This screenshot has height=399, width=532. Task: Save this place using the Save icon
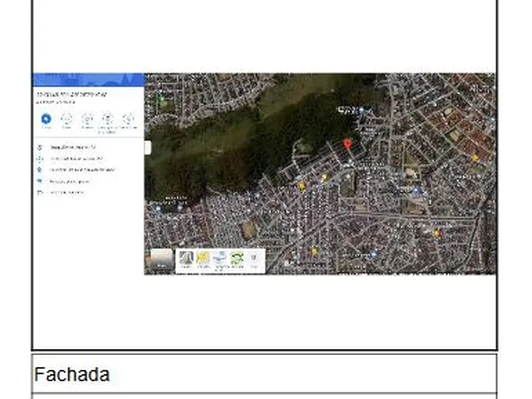click(66, 120)
